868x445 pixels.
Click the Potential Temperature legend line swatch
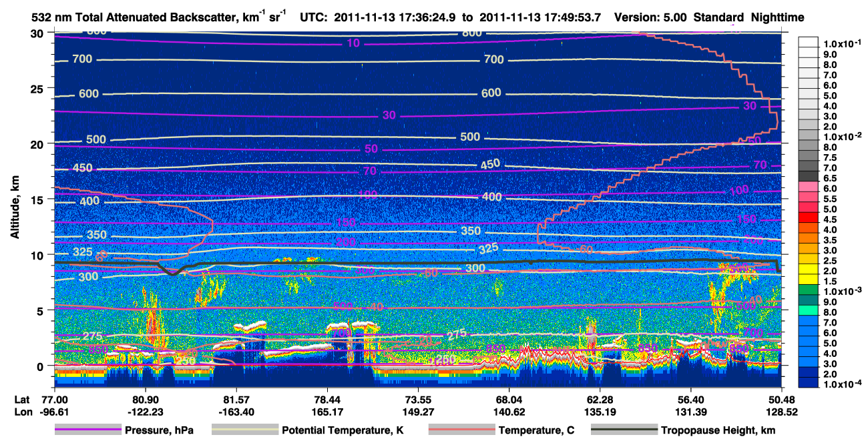pos(244,430)
